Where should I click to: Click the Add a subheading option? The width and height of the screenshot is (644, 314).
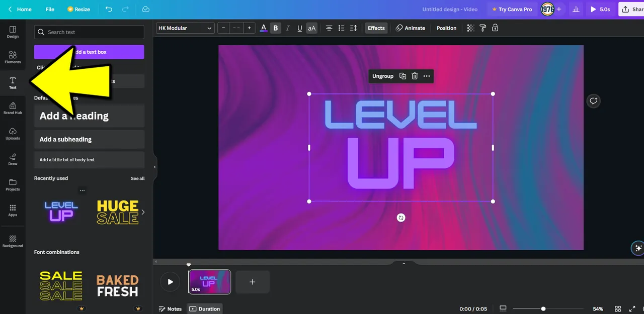point(89,139)
